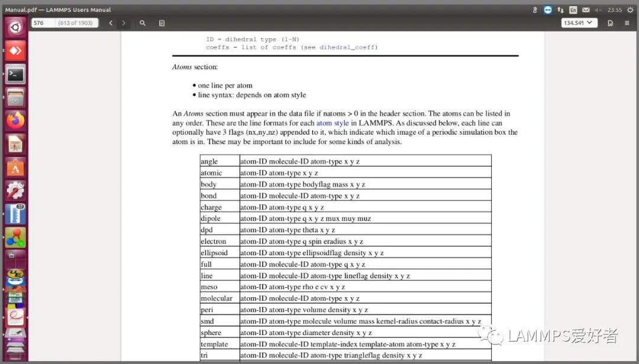Follow the dihedral_coeff hyperlink
The height and width of the screenshot is (364, 639).
pyautogui.click(x=347, y=47)
